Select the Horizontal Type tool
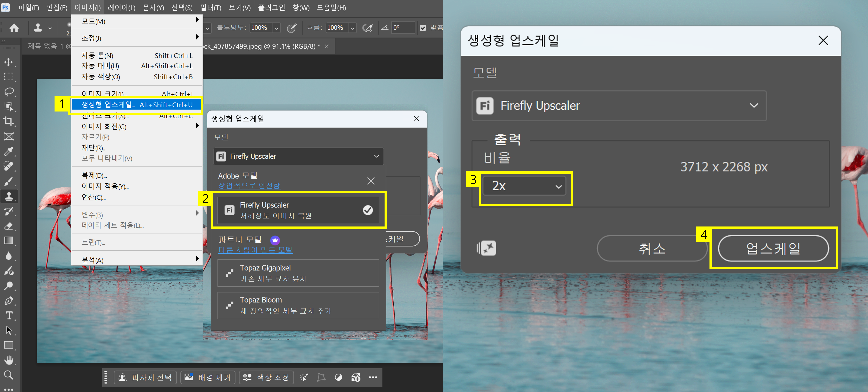868x392 pixels. click(x=8, y=316)
